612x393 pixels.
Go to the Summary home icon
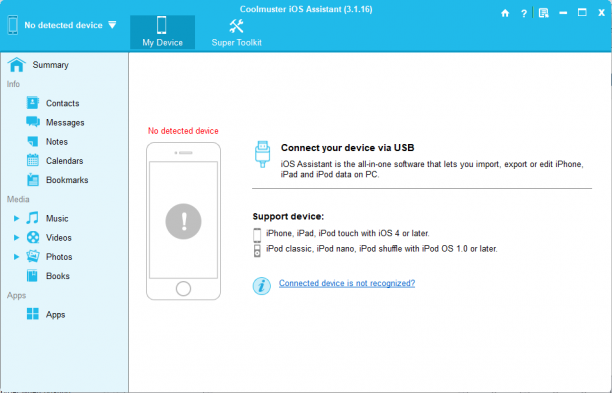click(16, 65)
